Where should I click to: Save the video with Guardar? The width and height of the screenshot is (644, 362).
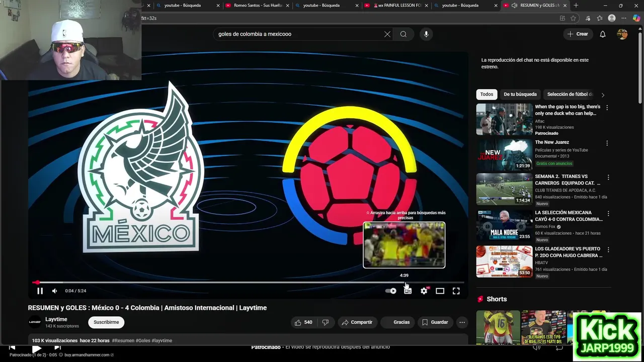click(x=435, y=322)
